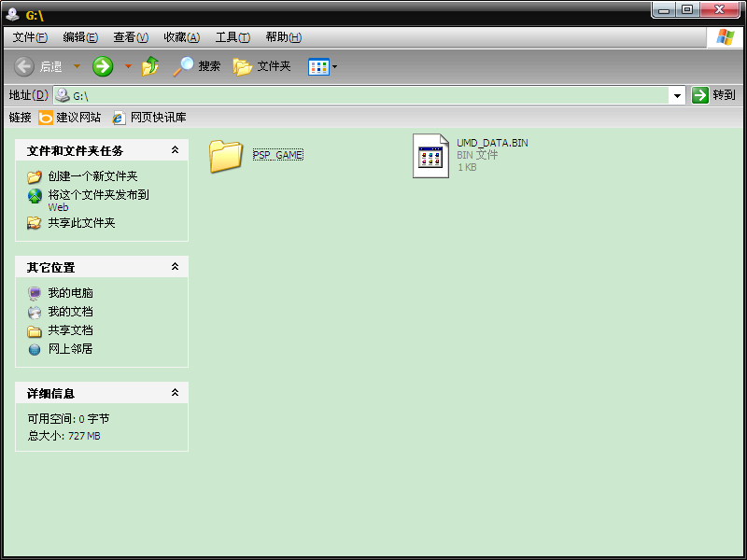Screen dimensions: 747x560
Task: Click the Network Neighborhood globe icon
Action: click(35, 349)
